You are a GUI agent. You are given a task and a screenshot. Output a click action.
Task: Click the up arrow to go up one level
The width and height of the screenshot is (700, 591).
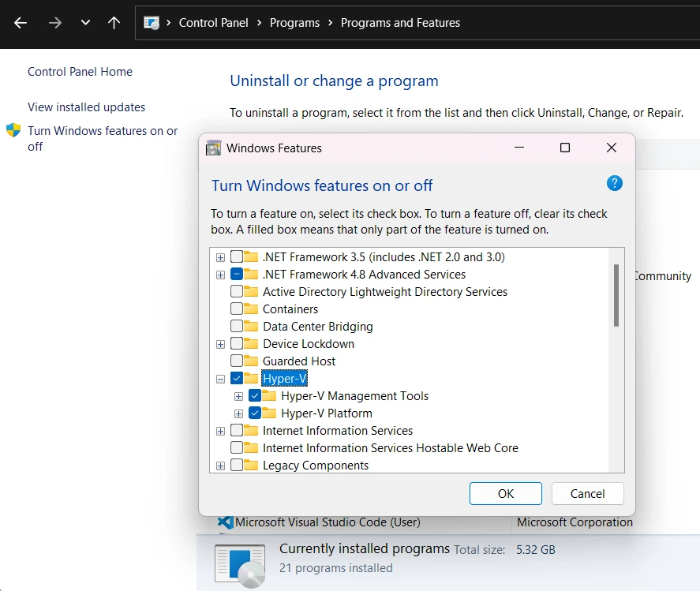(x=114, y=23)
